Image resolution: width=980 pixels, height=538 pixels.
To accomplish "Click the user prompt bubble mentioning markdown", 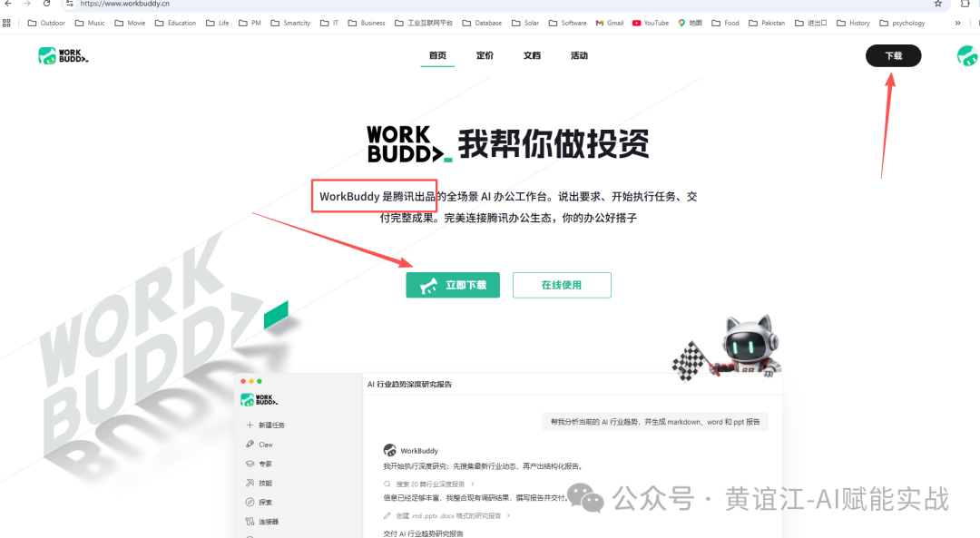I will (x=655, y=422).
